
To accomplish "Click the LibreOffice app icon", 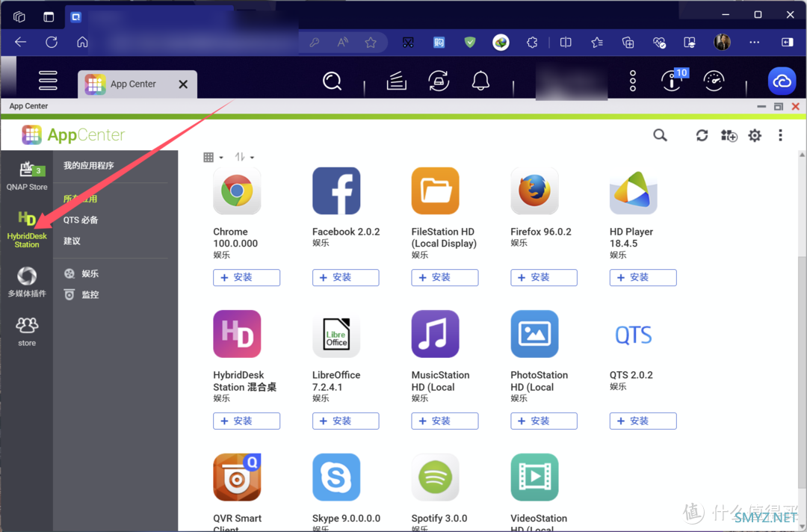I will (x=336, y=334).
